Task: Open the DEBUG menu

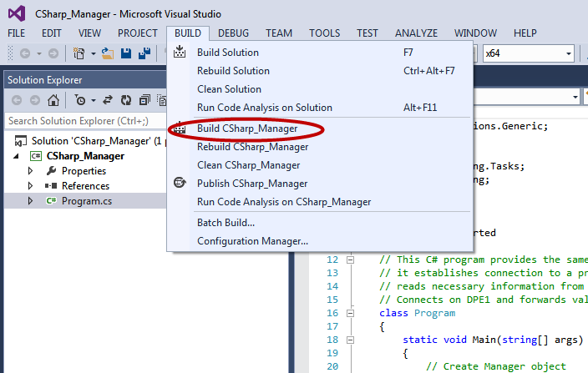Action: [x=233, y=33]
